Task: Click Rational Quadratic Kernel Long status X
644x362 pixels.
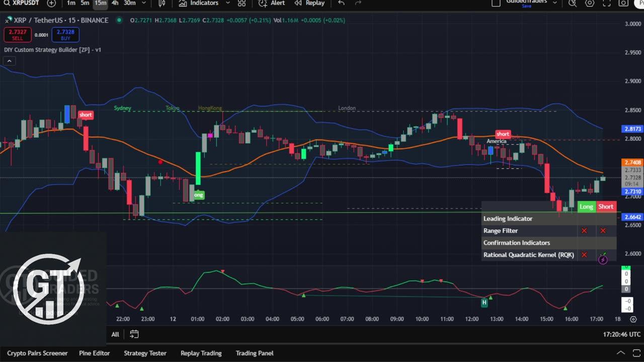Action: (584, 255)
